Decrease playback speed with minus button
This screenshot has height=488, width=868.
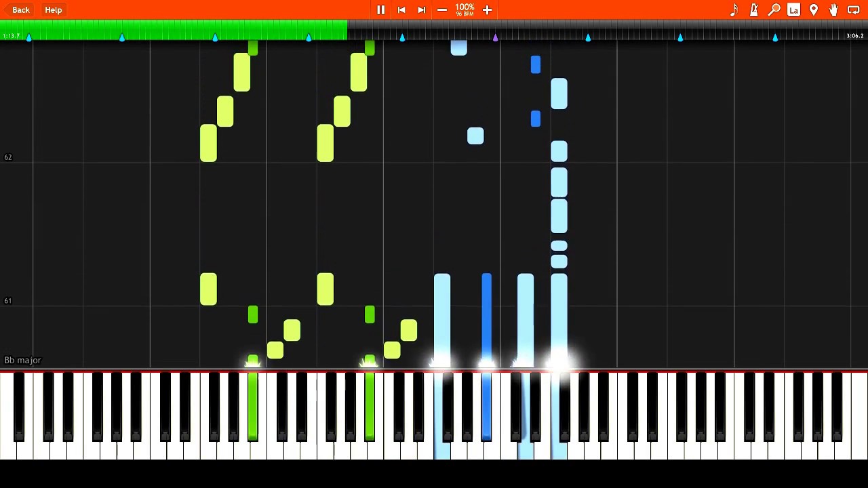[442, 10]
